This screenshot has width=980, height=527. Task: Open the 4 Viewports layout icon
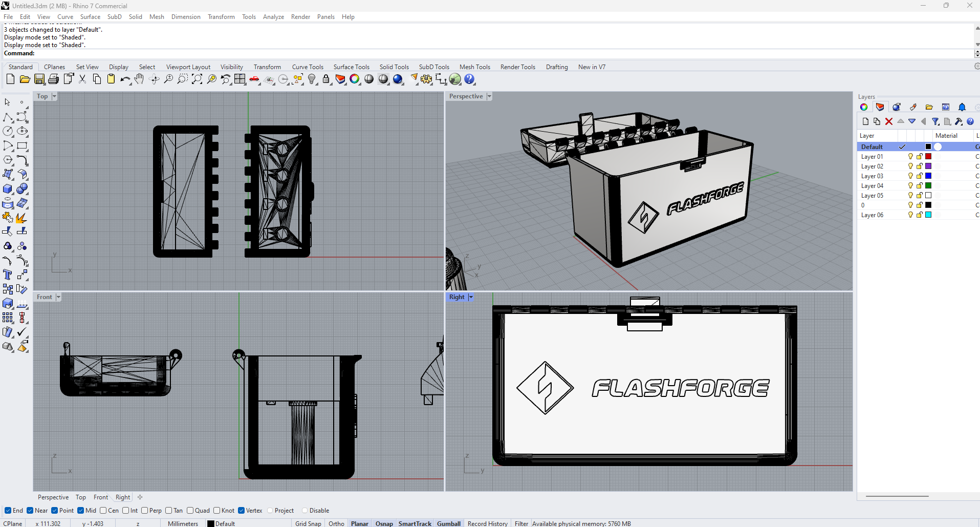240,79
